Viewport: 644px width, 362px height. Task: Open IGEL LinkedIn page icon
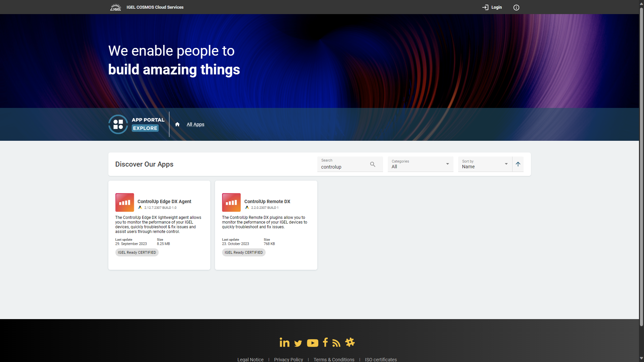pos(284,342)
